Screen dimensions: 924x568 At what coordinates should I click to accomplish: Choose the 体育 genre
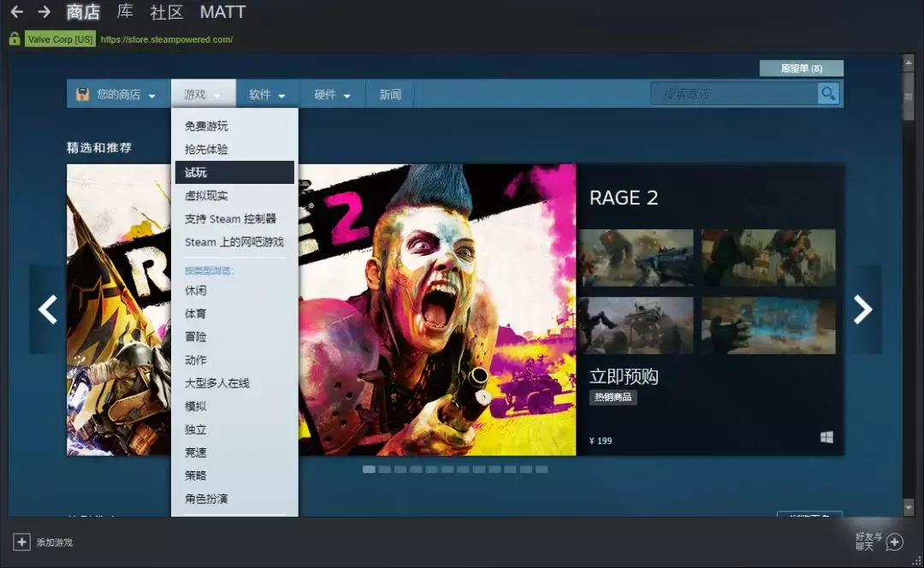tap(196, 313)
